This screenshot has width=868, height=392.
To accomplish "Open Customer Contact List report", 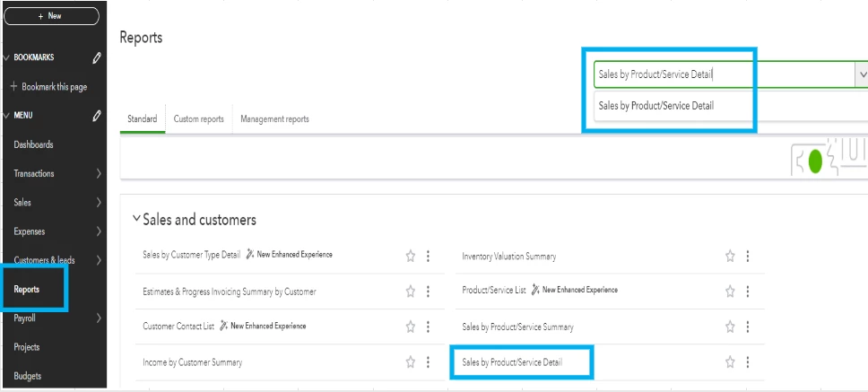I will coord(178,327).
